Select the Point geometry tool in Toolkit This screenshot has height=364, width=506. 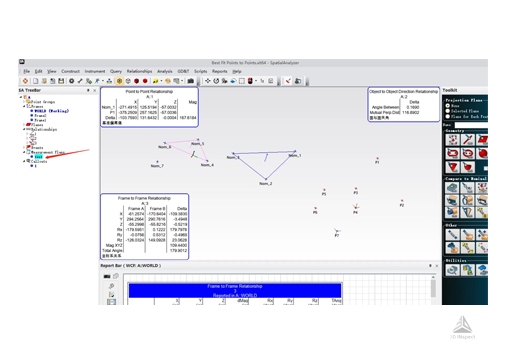[452, 140]
